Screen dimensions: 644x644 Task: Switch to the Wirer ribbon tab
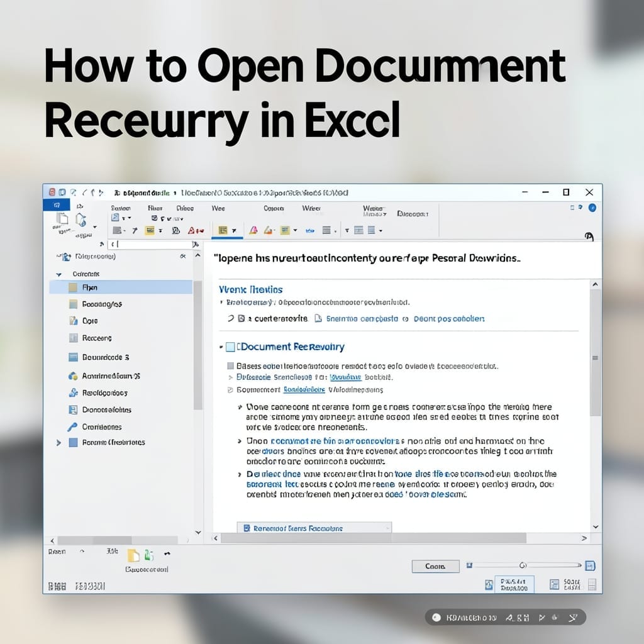pos(311,208)
